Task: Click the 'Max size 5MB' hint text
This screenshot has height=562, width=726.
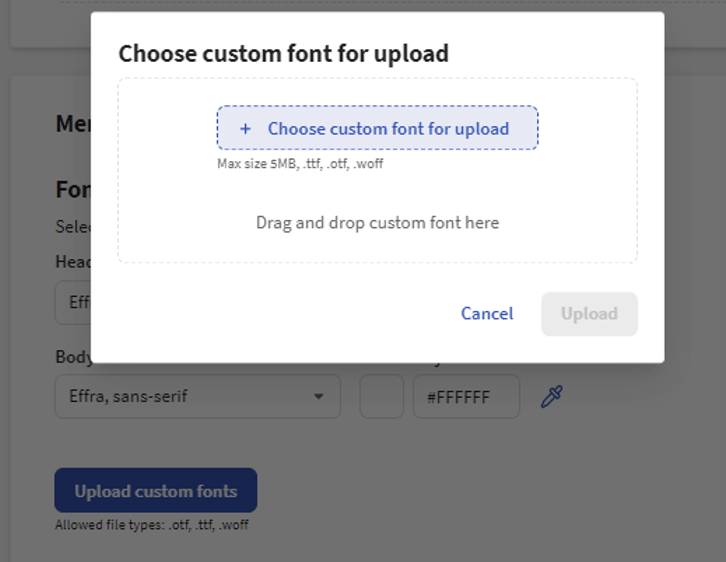Action: (x=300, y=164)
